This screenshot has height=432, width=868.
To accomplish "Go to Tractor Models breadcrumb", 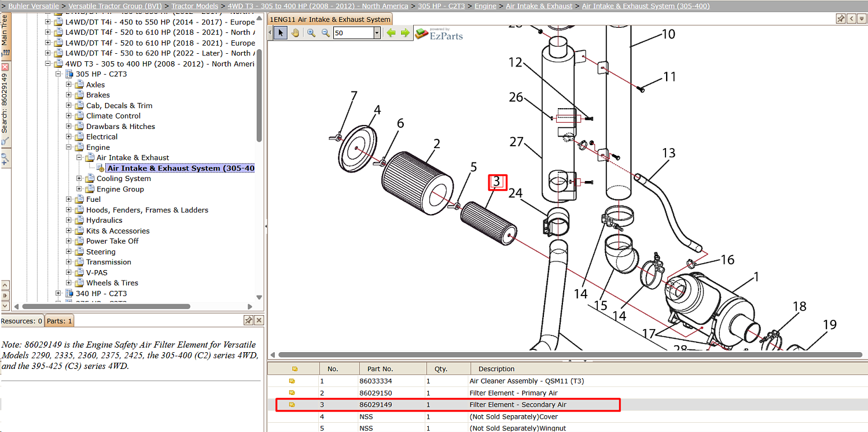I will (195, 6).
